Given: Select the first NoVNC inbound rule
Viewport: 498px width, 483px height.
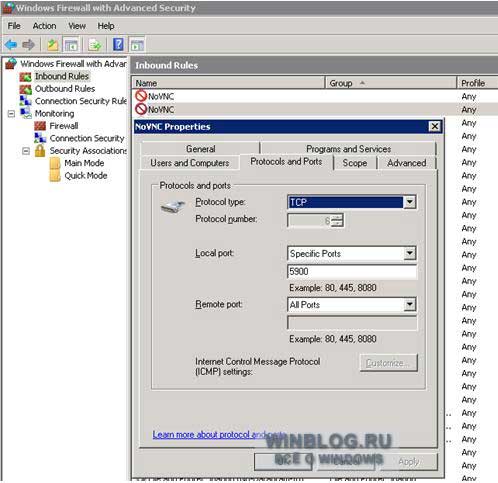Looking at the screenshot, I should (315, 96).
